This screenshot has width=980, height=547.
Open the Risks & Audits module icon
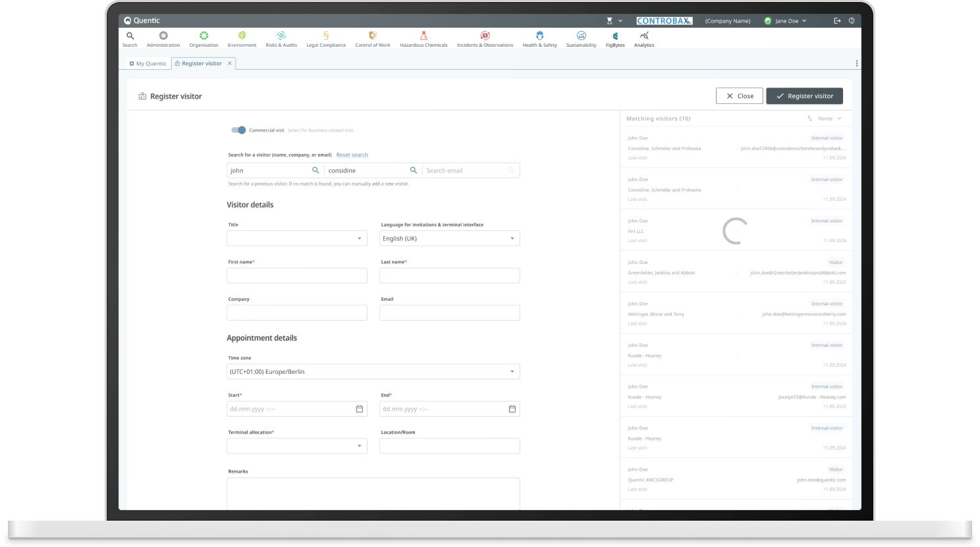[281, 36]
